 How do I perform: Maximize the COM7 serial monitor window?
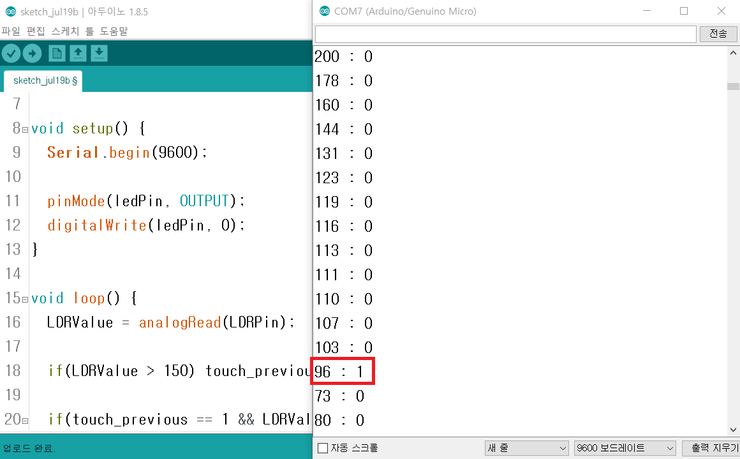[684, 11]
